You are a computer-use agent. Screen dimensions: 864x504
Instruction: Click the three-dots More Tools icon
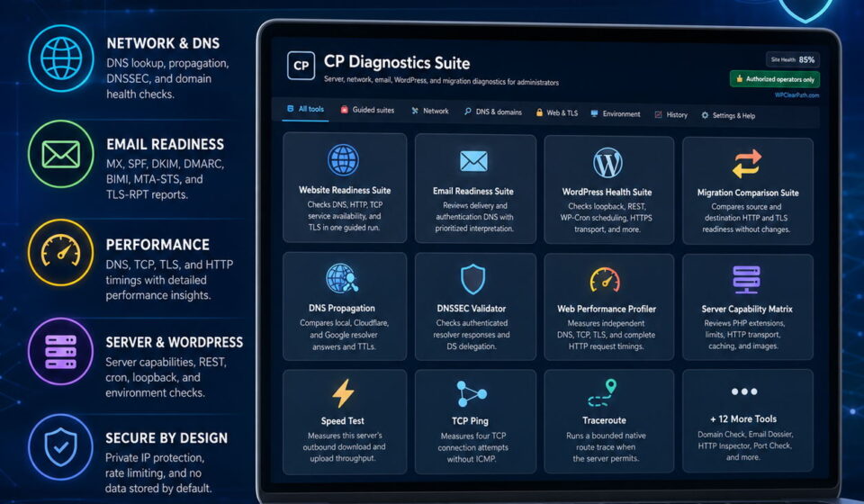click(x=744, y=391)
